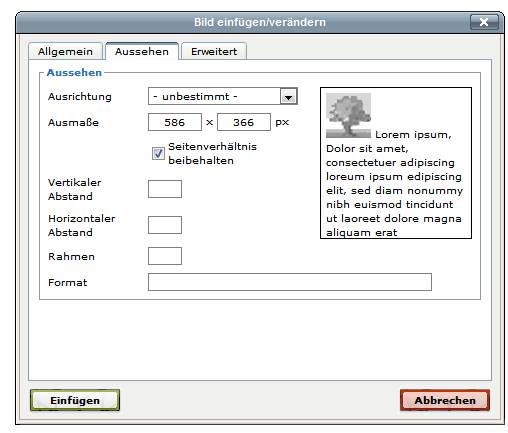The height and width of the screenshot is (433, 508).
Task: Click the 'Bild einfügen/verändern' title bar
Action: pos(260,22)
